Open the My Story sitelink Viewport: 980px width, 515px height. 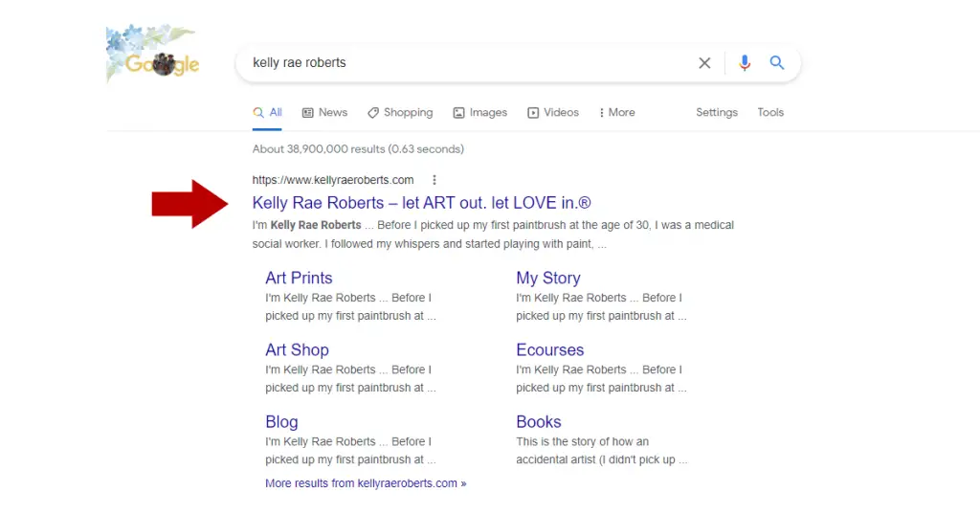tap(548, 279)
